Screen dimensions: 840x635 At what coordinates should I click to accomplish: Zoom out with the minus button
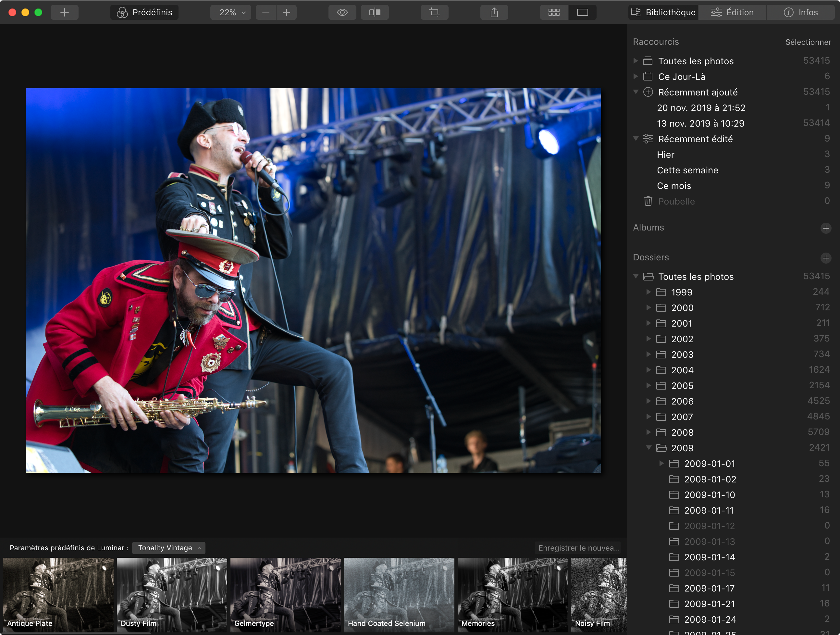click(x=266, y=13)
